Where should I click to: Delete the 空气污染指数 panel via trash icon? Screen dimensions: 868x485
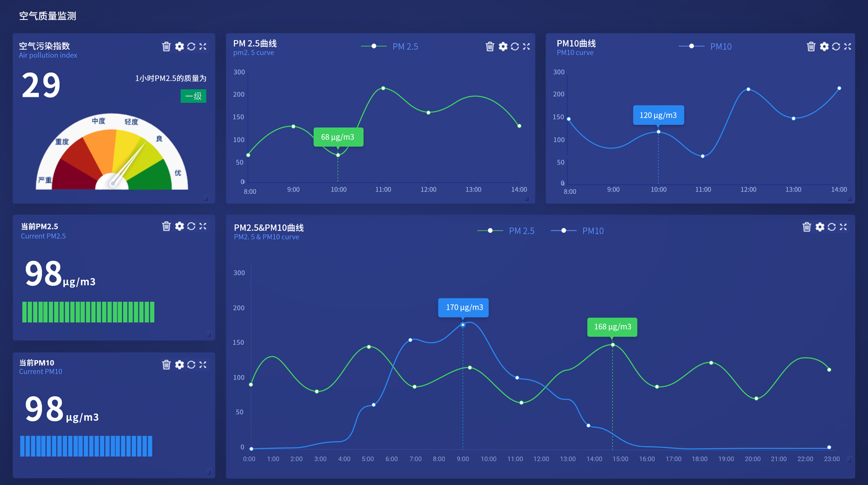click(166, 46)
